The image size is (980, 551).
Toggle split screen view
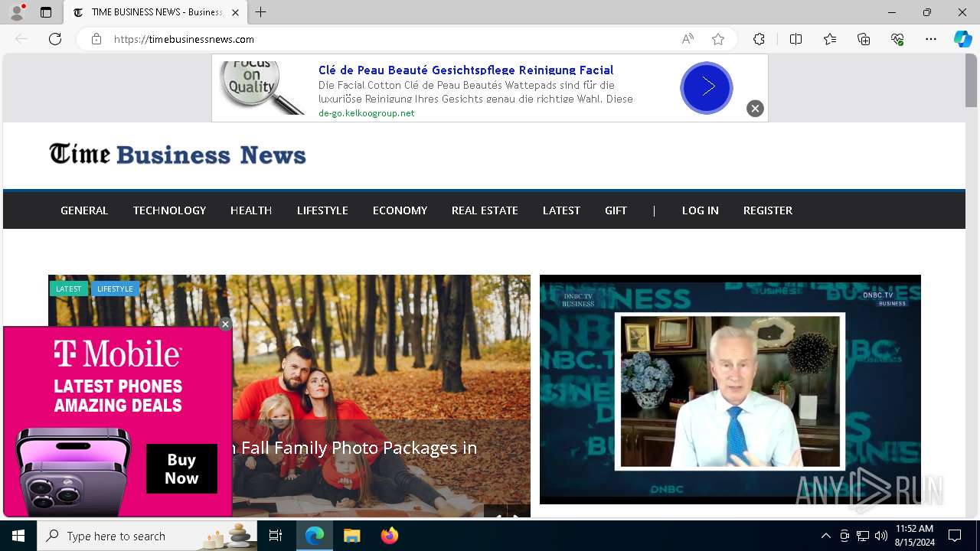(x=795, y=39)
